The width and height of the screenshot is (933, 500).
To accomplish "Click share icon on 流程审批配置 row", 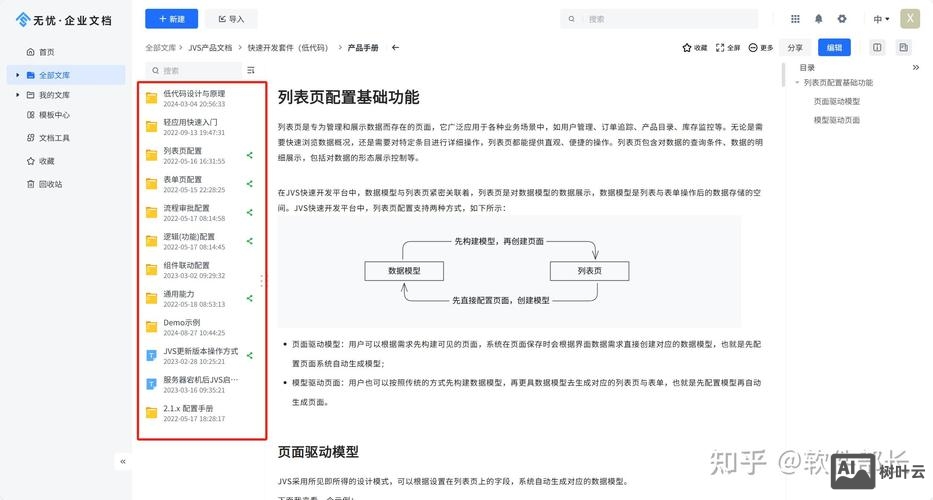I will tap(250, 212).
